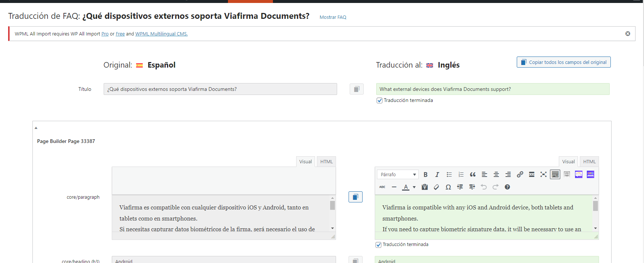Open keyboard shortcuts help
Viewport: 644px width, 263px height.
coord(507,187)
